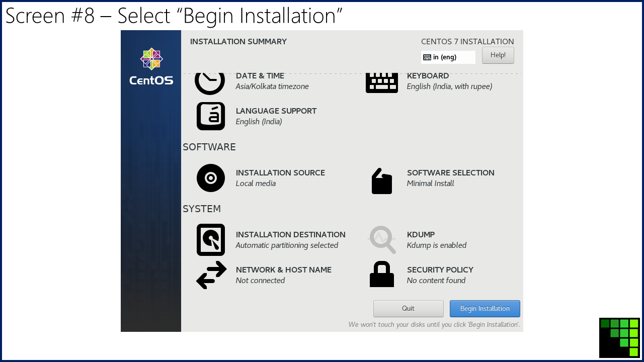Click the INSTALLATION SOURCE label
The width and height of the screenshot is (644, 362).
280,173
